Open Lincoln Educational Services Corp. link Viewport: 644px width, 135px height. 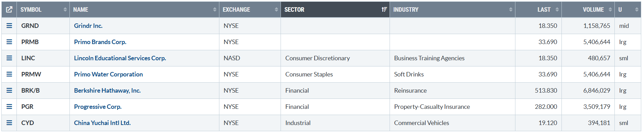pyautogui.click(x=120, y=58)
